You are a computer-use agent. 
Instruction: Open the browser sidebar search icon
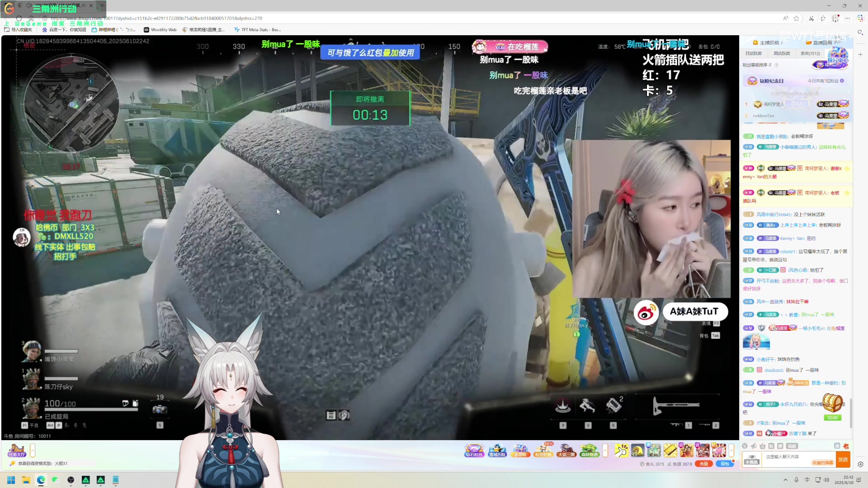tap(860, 33)
